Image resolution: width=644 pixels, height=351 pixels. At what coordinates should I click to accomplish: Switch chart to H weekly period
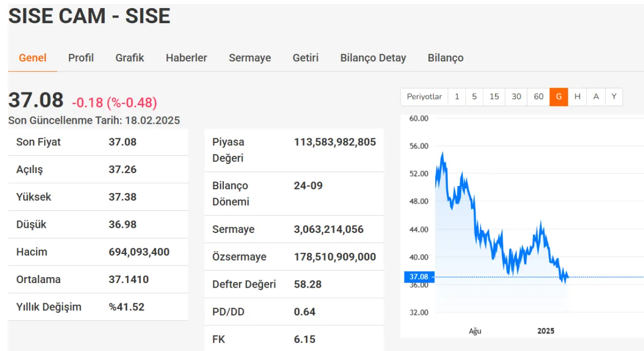tap(577, 97)
